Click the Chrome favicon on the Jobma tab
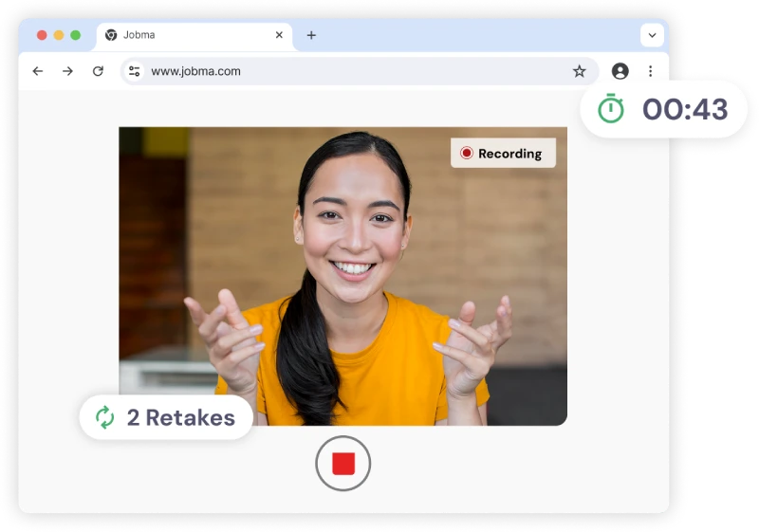Image resolution: width=759 pixels, height=532 pixels. pos(111,35)
